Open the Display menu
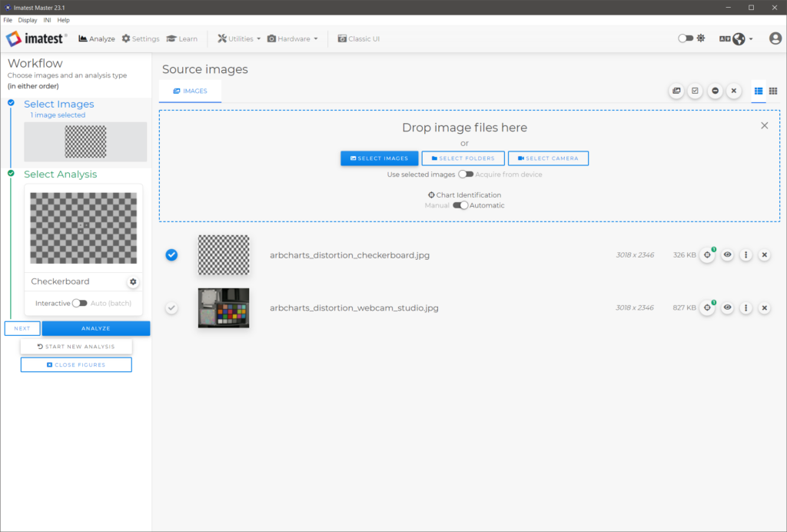The width and height of the screenshot is (787, 532). tap(28, 20)
